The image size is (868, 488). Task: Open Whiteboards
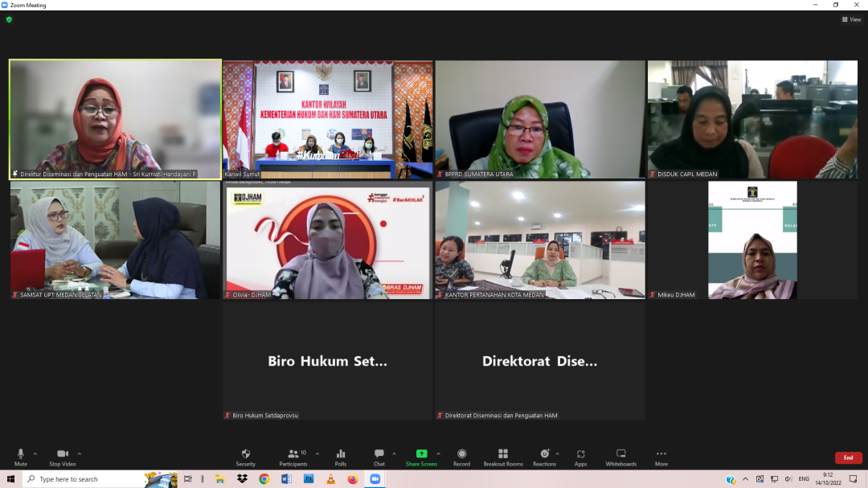point(620,457)
